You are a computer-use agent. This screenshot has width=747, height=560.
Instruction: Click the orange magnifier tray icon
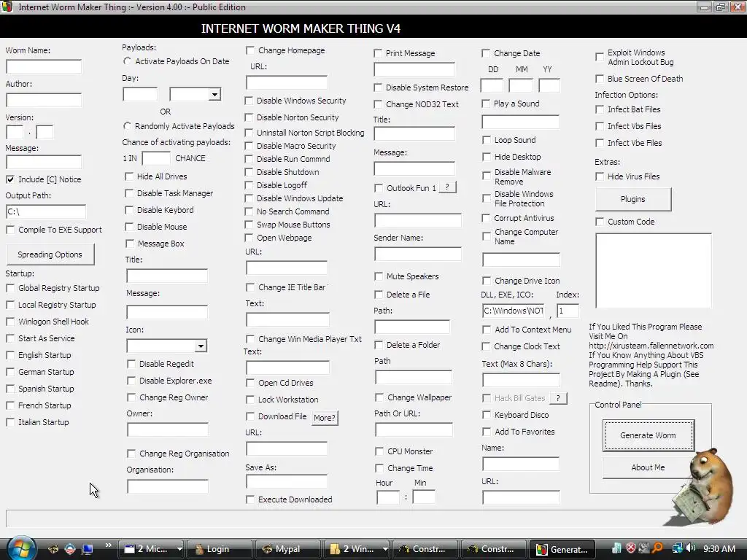(x=657, y=548)
